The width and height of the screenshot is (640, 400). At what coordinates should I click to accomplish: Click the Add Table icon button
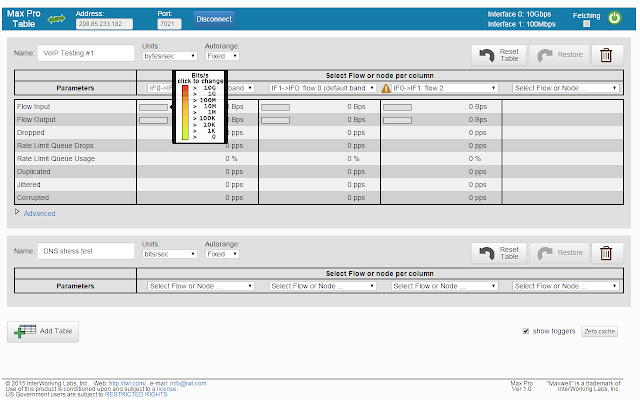[x=43, y=331]
